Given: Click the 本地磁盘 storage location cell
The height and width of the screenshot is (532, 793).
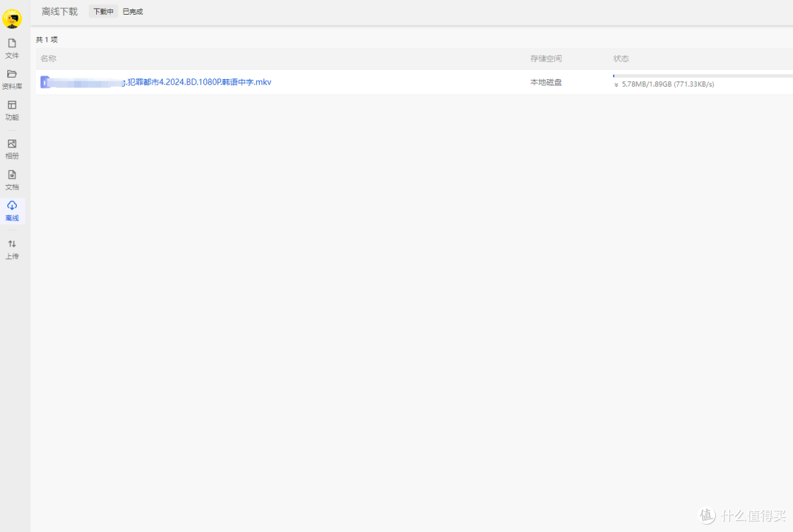Looking at the screenshot, I should 546,82.
